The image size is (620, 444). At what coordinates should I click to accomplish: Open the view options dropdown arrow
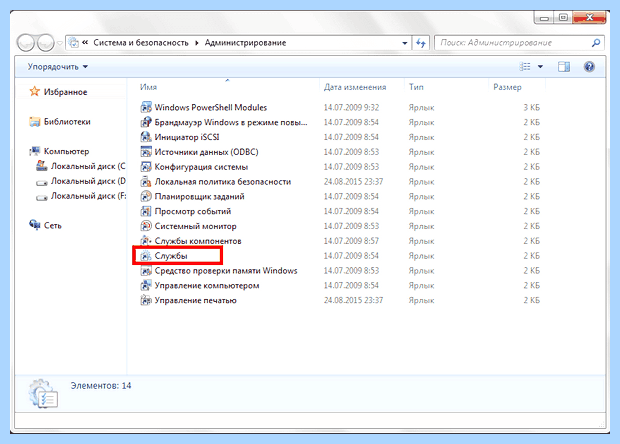coord(540,66)
